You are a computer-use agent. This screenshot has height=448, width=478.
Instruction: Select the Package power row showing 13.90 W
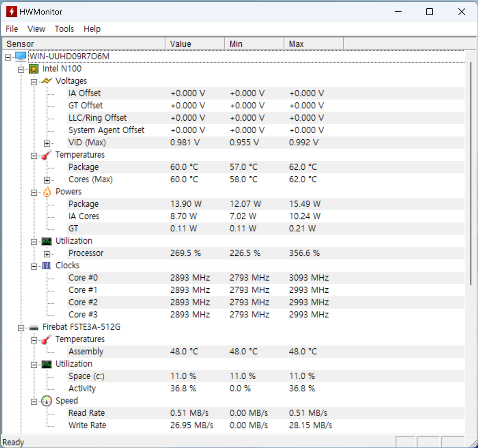tap(265, 204)
